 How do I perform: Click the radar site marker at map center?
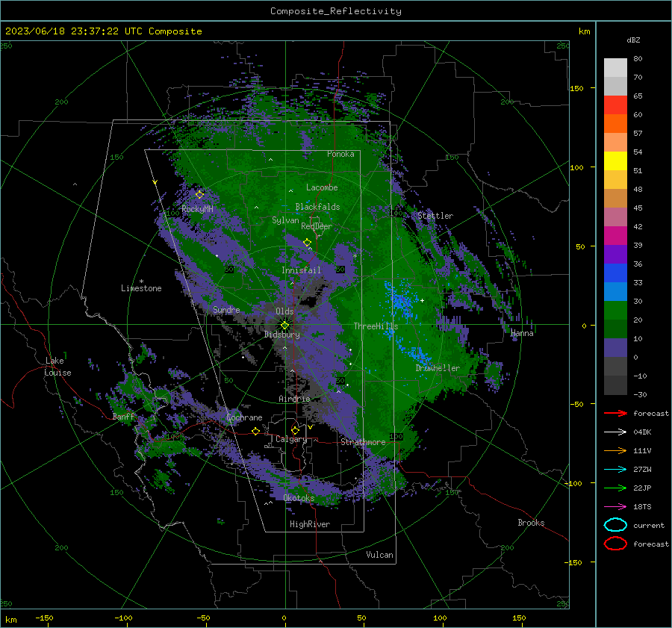(284, 325)
